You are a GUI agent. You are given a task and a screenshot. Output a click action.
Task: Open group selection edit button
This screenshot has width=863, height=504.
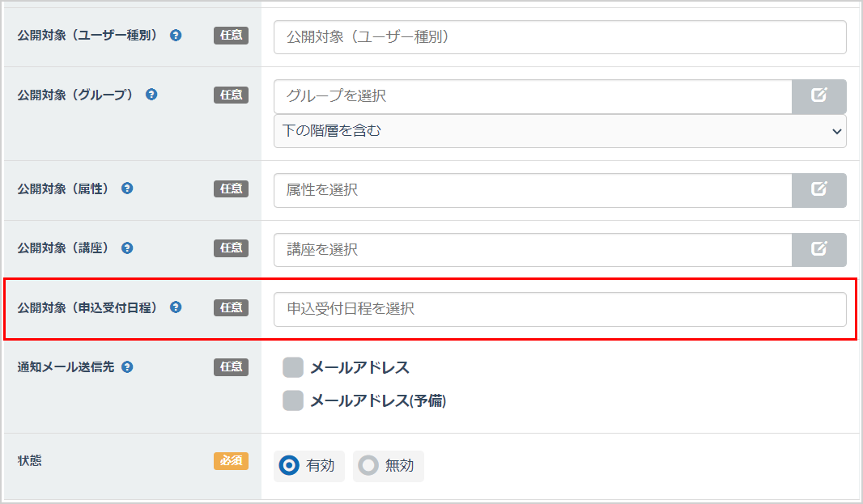click(818, 96)
